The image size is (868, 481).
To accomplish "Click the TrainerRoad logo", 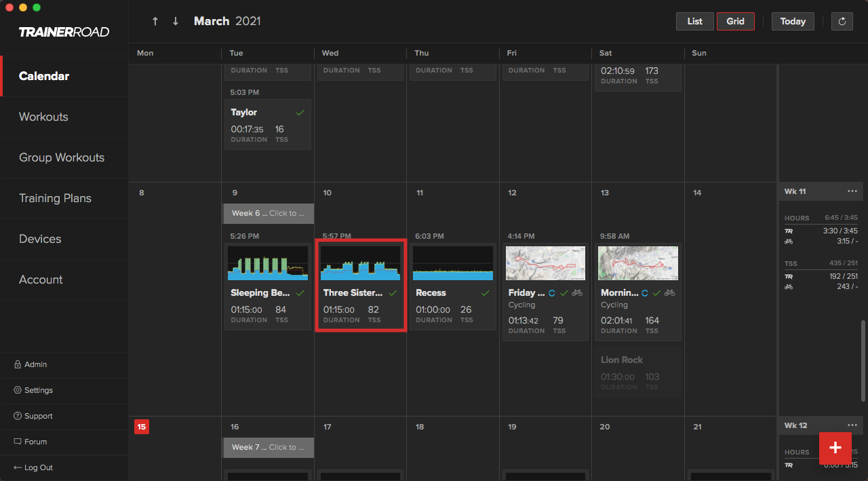I will click(64, 32).
